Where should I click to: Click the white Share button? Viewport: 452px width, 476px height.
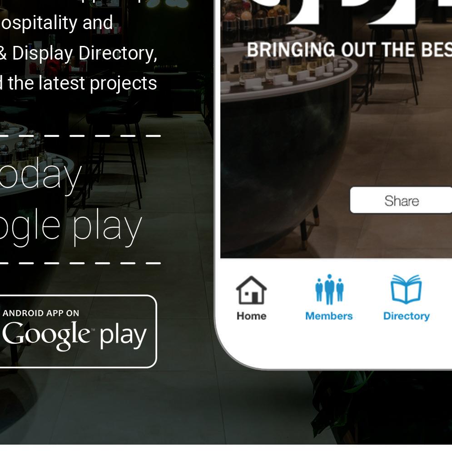pyautogui.click(x=401, y=200)
